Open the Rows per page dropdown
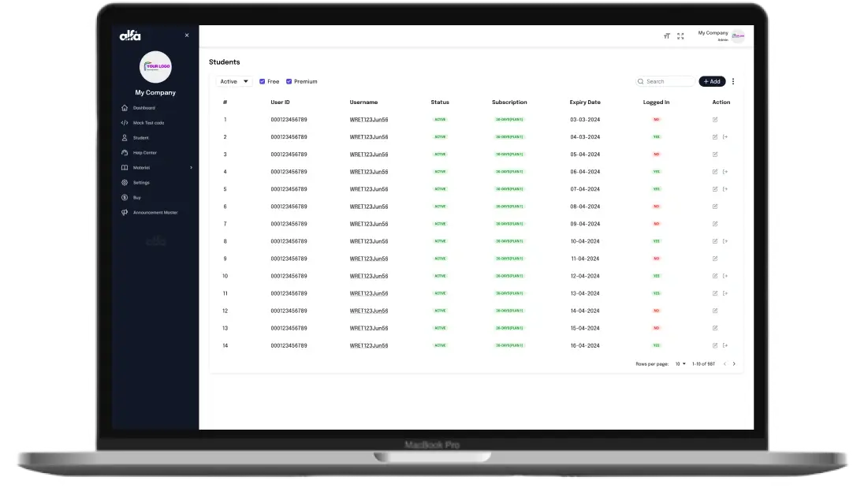868x499 pixels. (x=680, y=364)
